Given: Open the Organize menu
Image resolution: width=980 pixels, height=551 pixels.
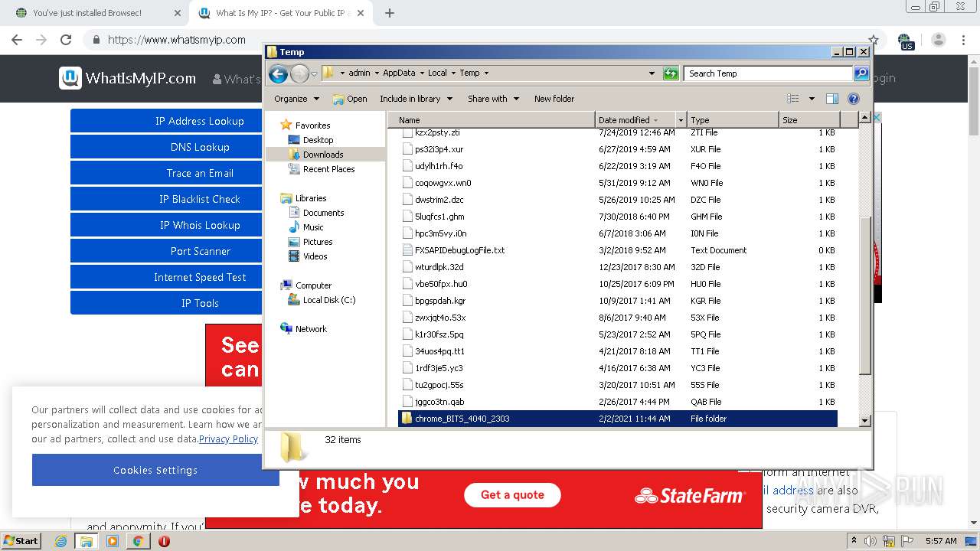Looking at the screenshot, I should (x=296, y=99).
